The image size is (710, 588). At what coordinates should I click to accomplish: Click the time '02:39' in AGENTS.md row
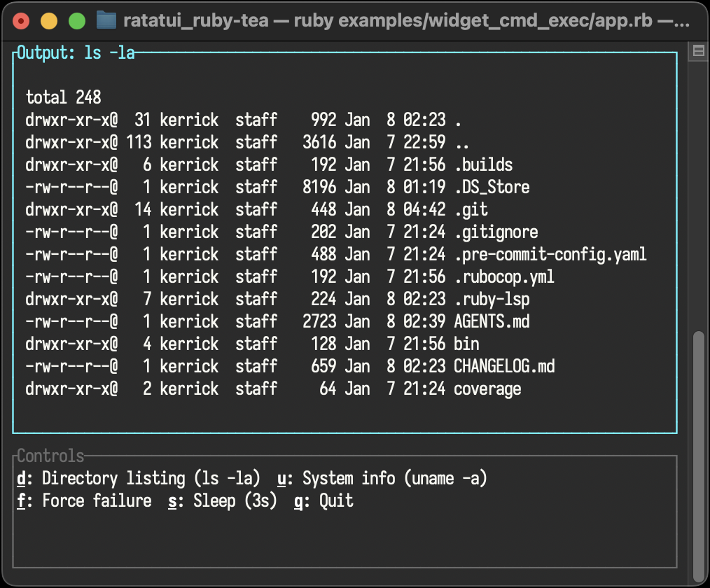(425, 321)
